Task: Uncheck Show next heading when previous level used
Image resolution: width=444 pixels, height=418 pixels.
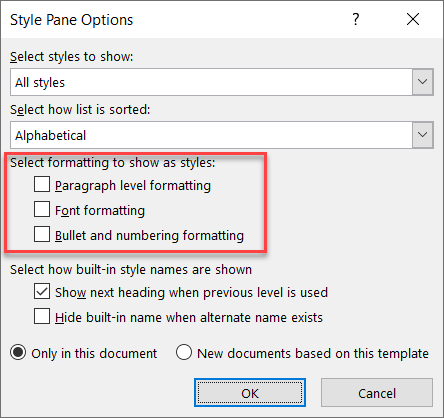Action: (42, 291)
